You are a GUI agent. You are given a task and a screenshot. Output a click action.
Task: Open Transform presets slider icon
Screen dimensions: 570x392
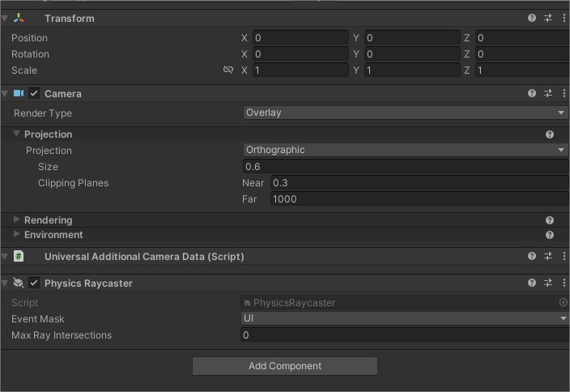pos(548,18)
